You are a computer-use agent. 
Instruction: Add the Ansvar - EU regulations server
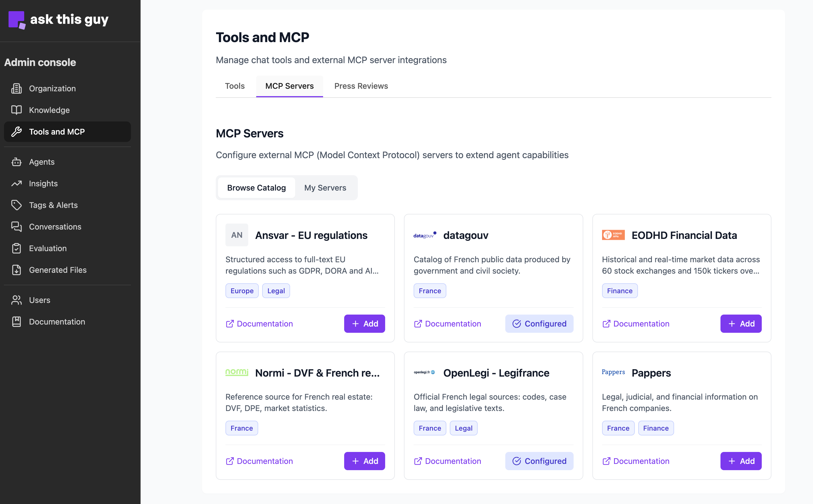364,323
